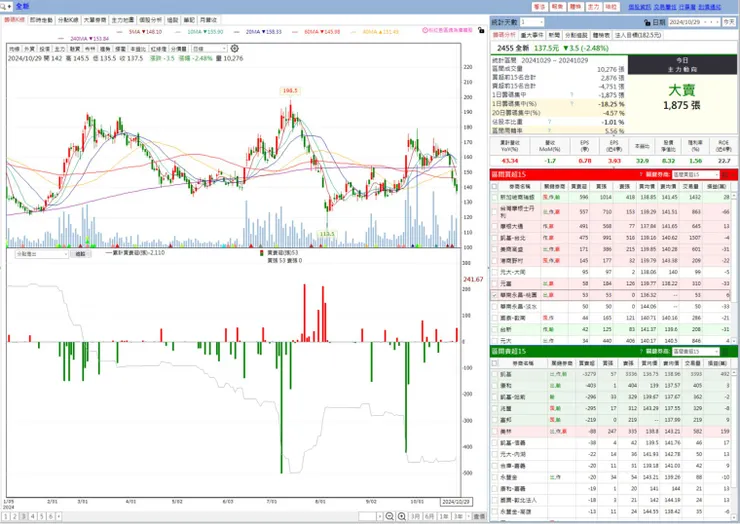The height and width of the screenshot is (524, 740).
Task: Click help icon beside 1日籌碼集中(%)
Action: click(572, 103)
